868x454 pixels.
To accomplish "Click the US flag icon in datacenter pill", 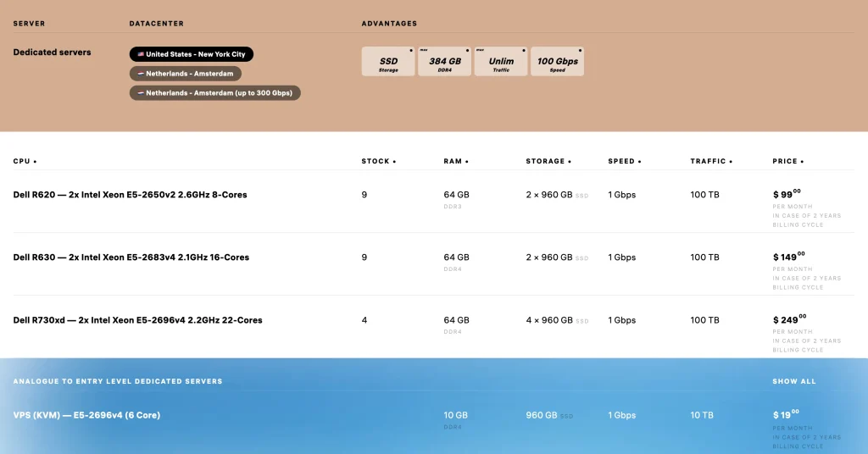I will (141, 54).
